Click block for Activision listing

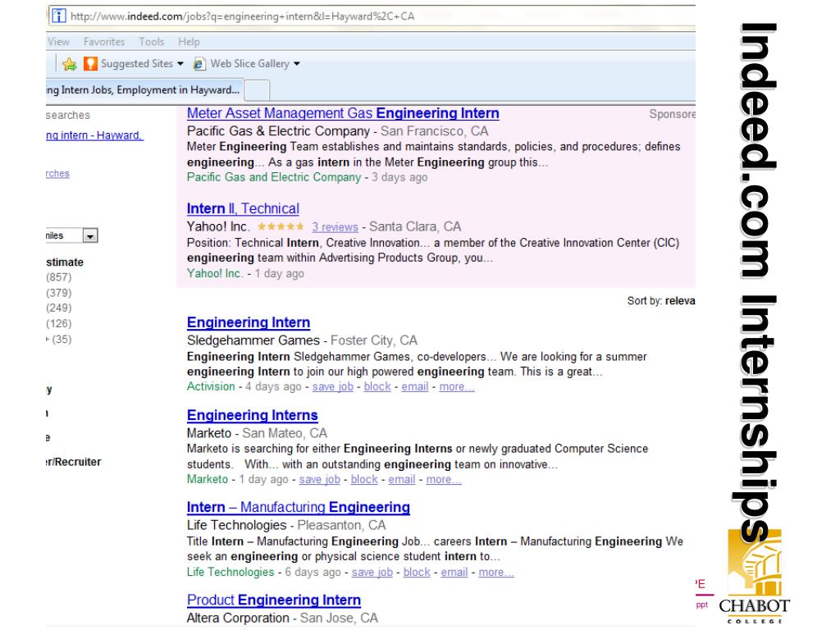pyautogui.click(x=377, y=387)
